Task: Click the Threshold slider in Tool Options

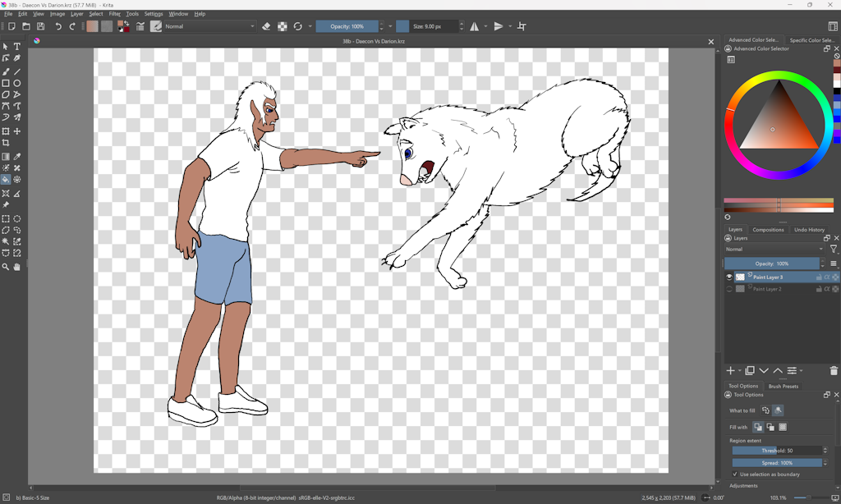Action: pyautogui.click(x=776, y=451)
